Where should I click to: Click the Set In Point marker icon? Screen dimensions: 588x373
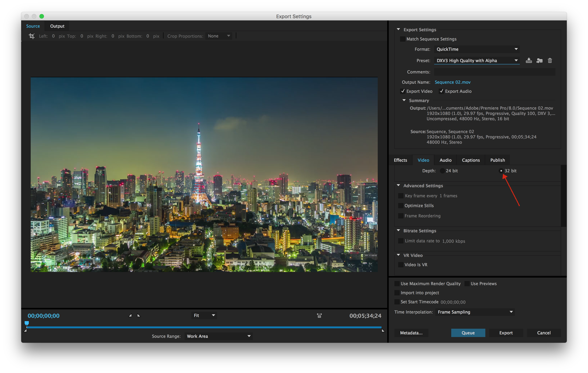pos(130,315)
